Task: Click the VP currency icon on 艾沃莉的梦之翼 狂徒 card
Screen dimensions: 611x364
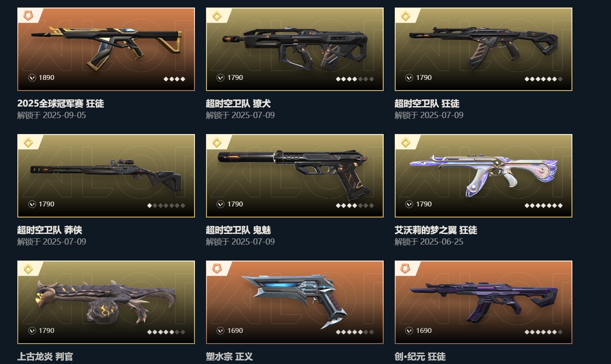Action: 409,204
